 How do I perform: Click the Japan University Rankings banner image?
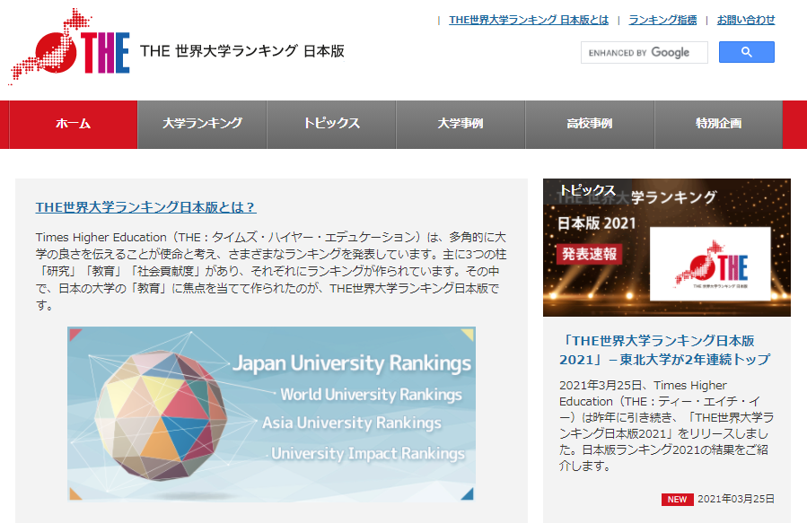pyautogui.click(x=271, y=414)
